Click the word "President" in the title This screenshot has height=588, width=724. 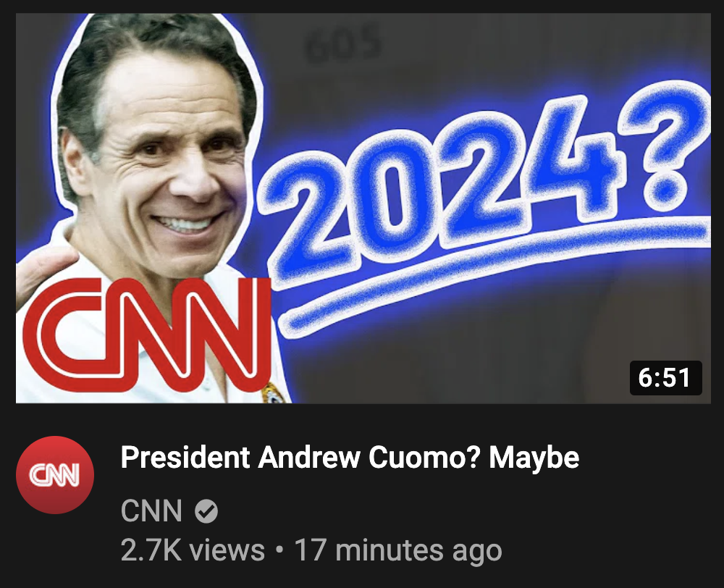(185, 457)
